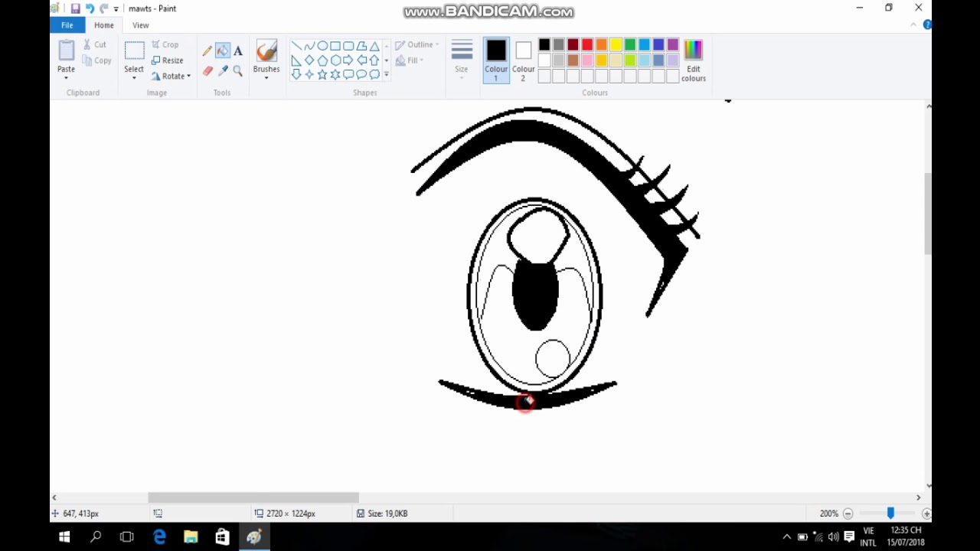The image size is (980, 551).
Task: Click the Cut button
Action: click(x=96, y=45)
